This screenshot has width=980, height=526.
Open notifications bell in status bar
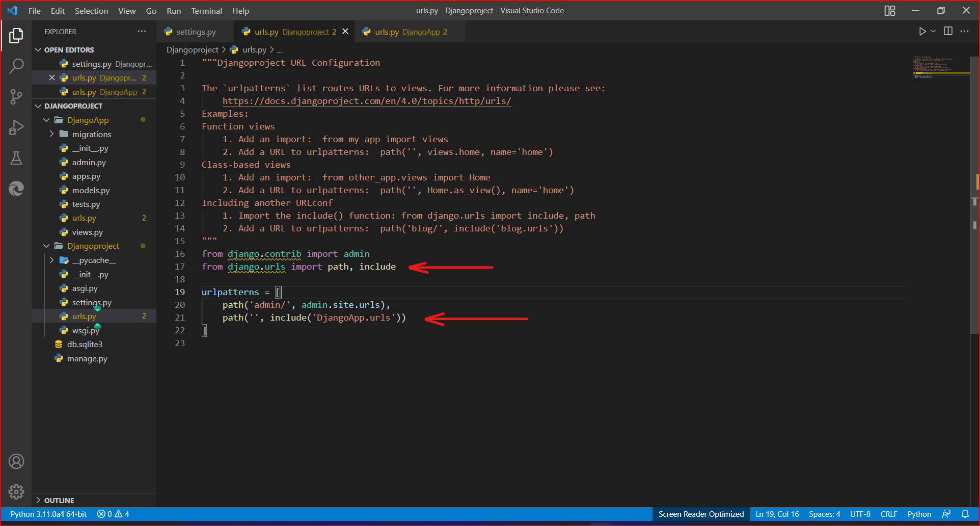pyautogui.click(x=965, y=514)
